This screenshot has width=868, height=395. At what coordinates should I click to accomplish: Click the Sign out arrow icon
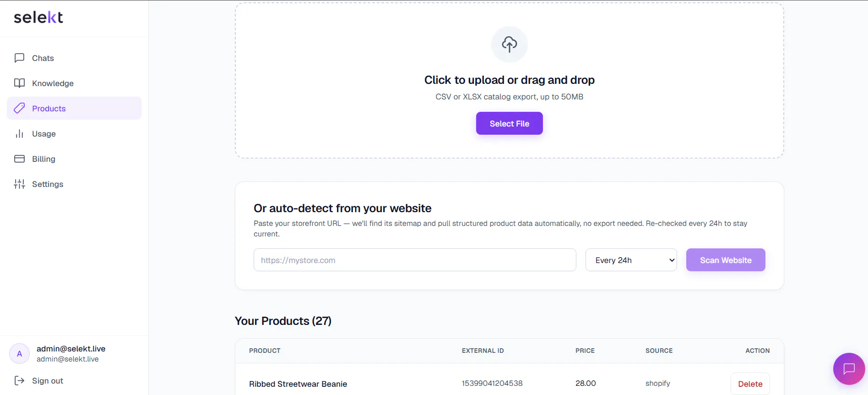(19, 380)
